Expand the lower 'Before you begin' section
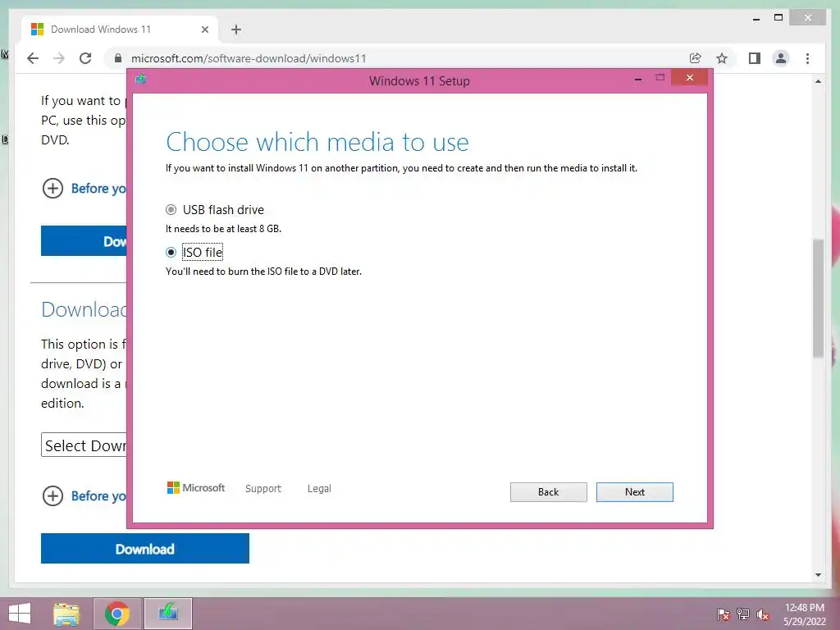840x630 pixels. 84,496
